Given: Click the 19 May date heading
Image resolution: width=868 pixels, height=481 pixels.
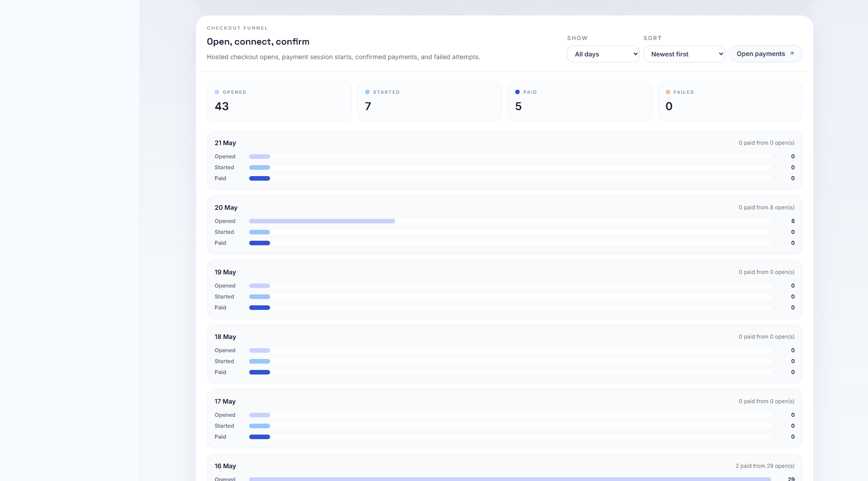Looking at the screenshot, I should click(225, 272).
